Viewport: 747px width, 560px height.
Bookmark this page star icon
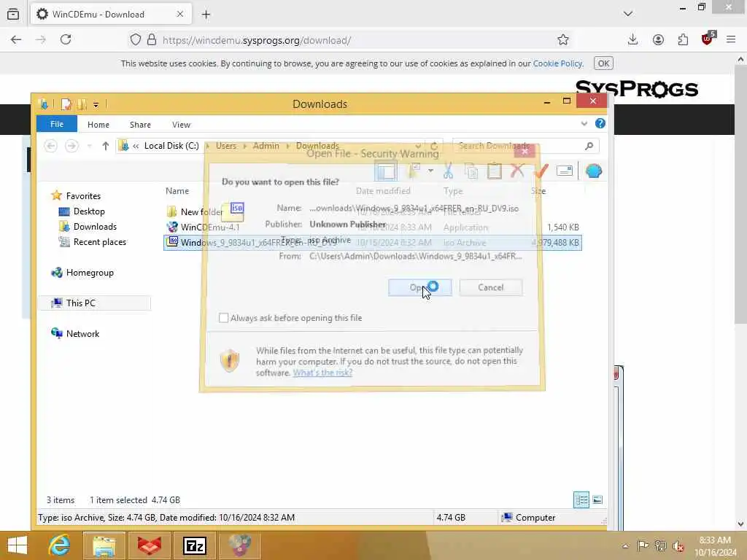[x=563, y=40]
